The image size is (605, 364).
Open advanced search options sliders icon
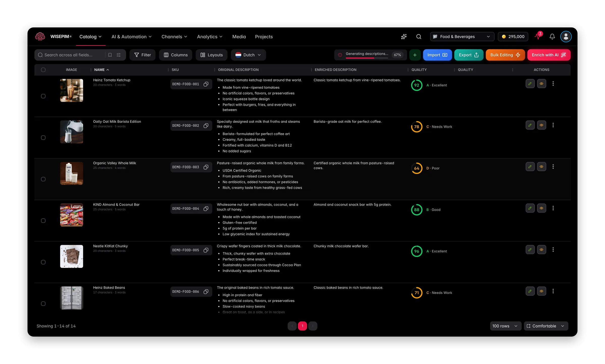click(x=118, y=55)
